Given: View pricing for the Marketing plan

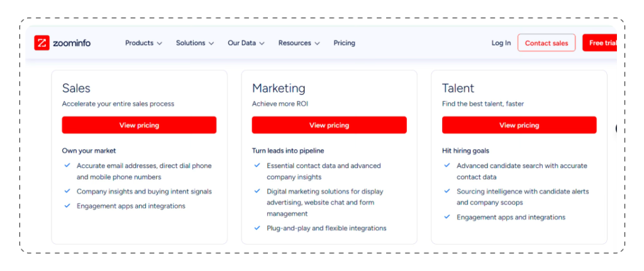Looking at the screenshot, I should (329, 125).
